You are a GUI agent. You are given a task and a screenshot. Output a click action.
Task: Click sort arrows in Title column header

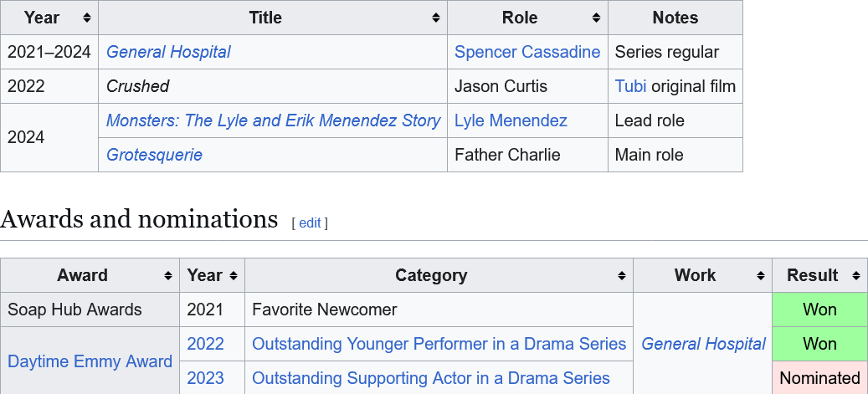coord(435,18)
